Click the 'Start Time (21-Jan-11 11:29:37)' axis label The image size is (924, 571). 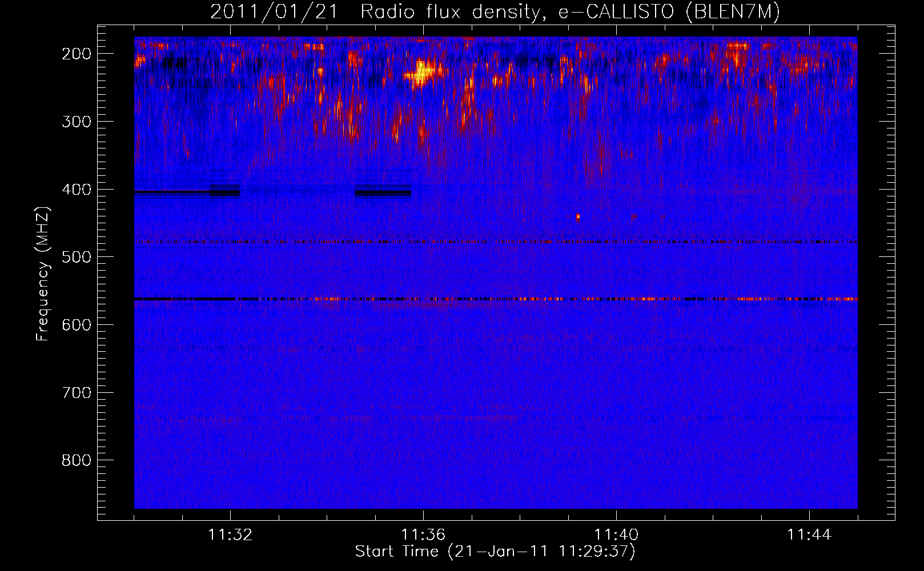coord(495,552)
